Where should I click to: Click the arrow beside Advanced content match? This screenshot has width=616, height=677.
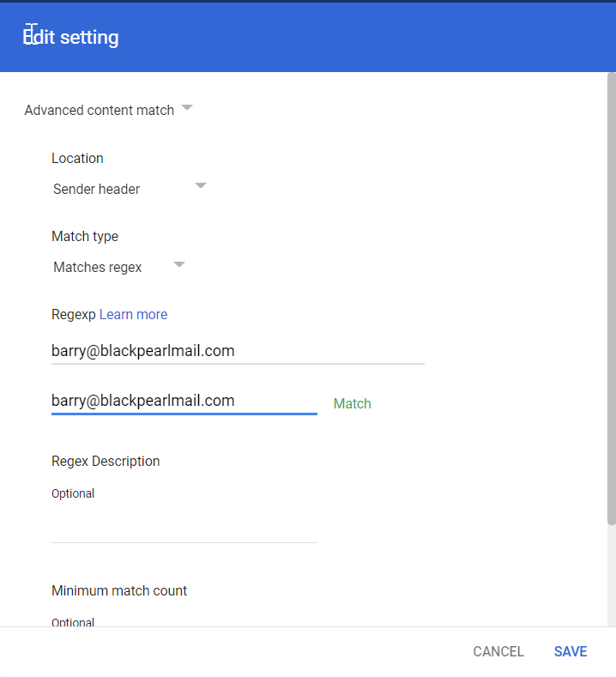click(x=187, y=108)
